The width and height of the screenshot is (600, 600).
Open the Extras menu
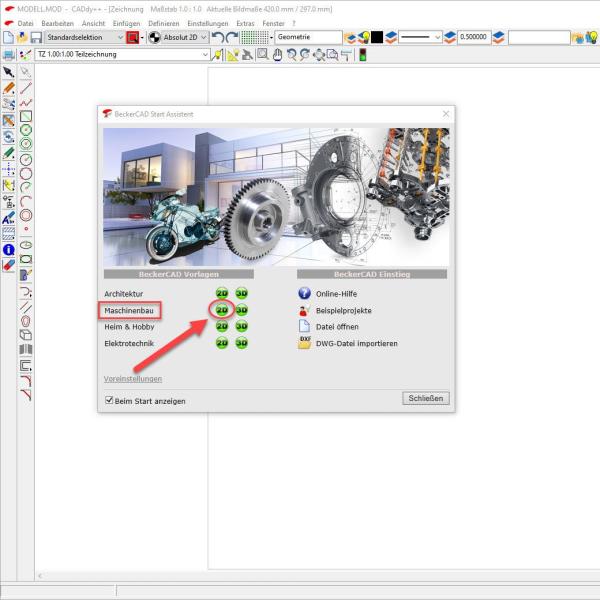245,23
